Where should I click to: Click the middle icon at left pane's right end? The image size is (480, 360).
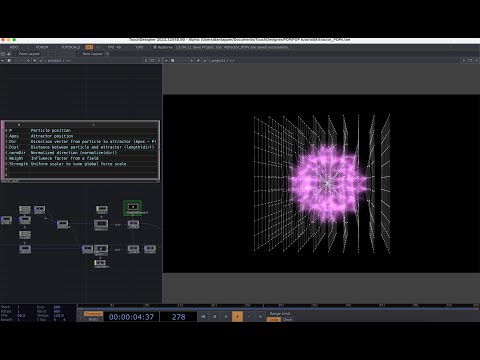click(152, 61)
